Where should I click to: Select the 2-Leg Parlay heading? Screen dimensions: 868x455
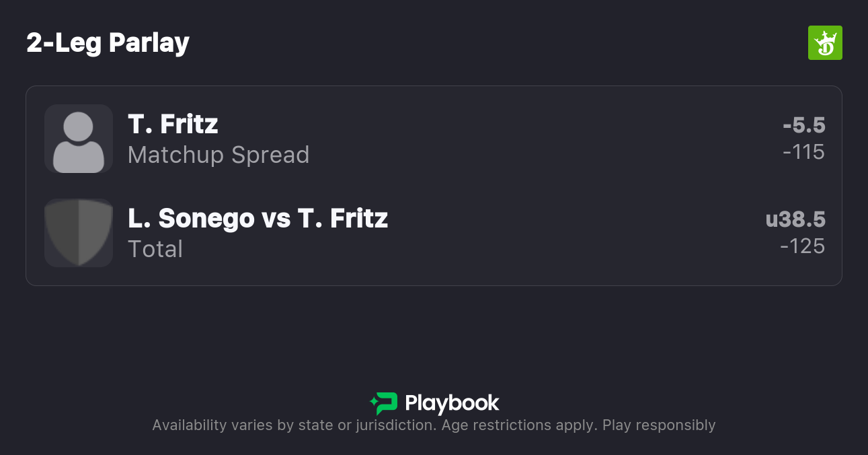(108, 43)
